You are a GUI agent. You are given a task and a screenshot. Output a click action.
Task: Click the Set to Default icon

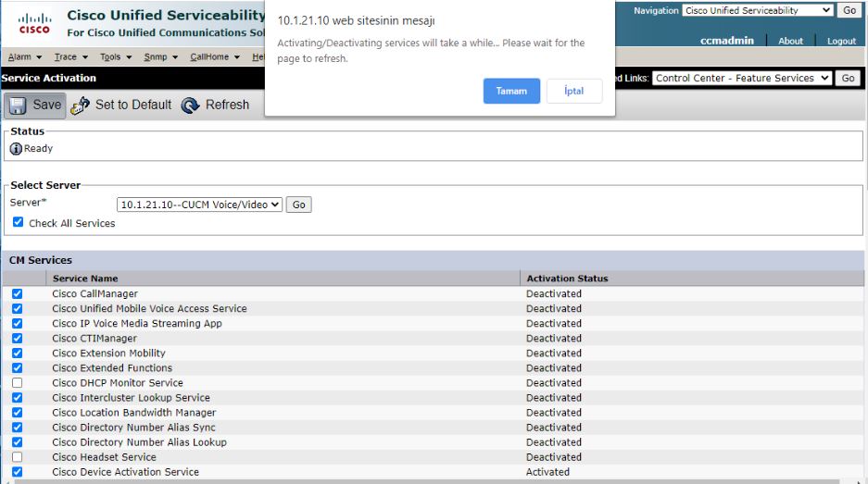(x=81, y=105)
